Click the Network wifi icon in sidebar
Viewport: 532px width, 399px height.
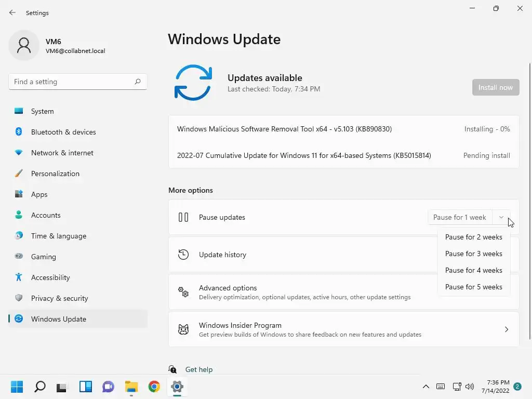19,153
